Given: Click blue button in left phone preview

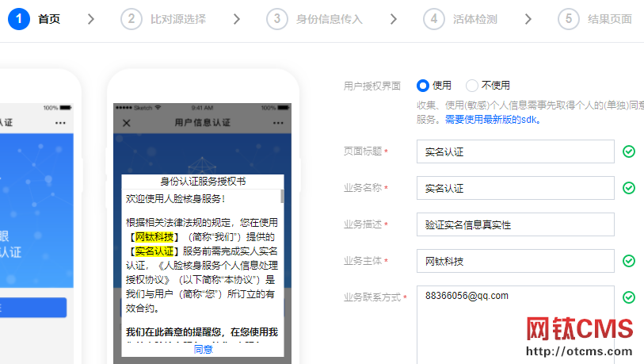Looking at the screenshot, I should (x=32, y=307).
